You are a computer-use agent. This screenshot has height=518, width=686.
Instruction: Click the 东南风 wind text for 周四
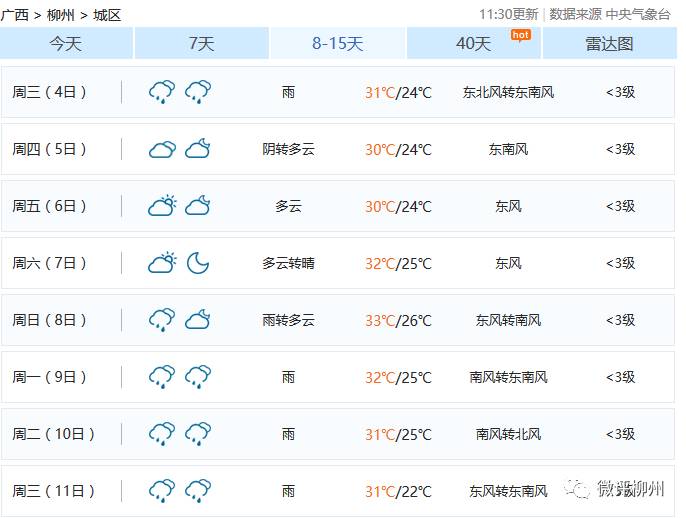tap(508, 149)
